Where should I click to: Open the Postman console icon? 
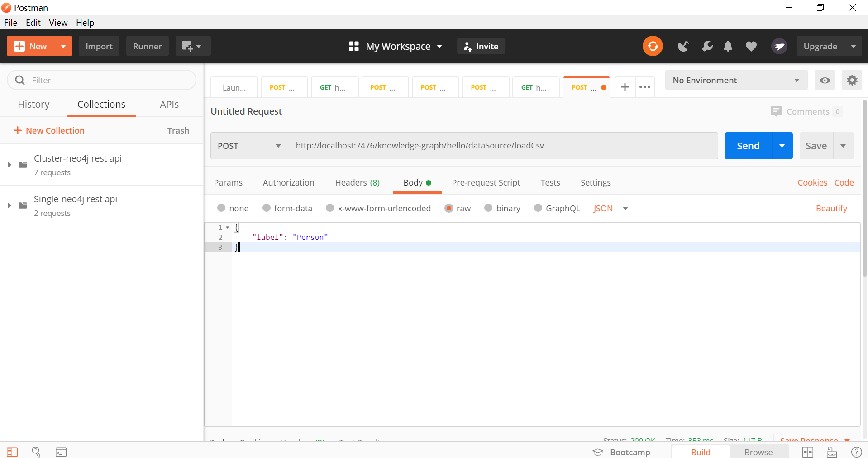coord(61,452)
